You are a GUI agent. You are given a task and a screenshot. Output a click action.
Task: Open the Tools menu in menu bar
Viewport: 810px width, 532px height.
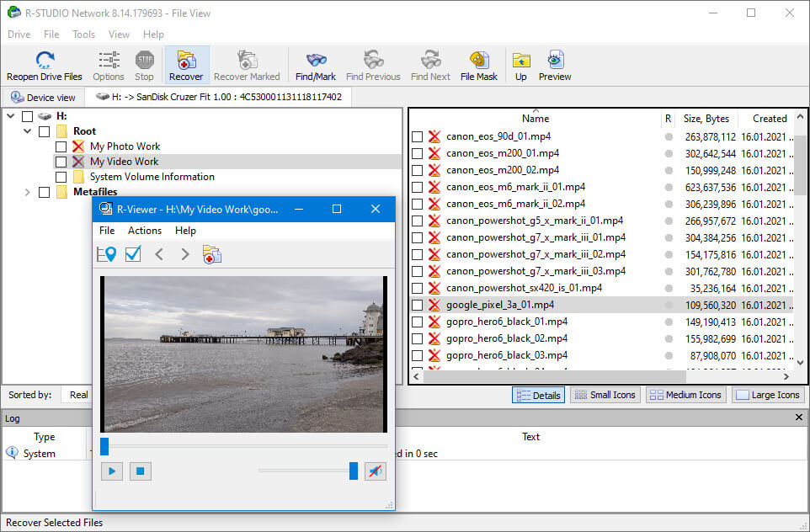tap(83, 35)
